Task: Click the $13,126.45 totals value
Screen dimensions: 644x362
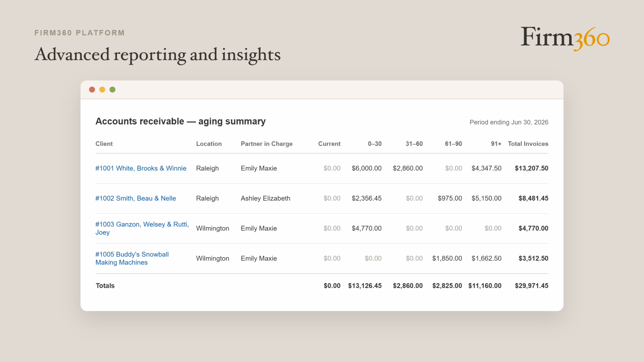Action: click(x=365, y=286)
